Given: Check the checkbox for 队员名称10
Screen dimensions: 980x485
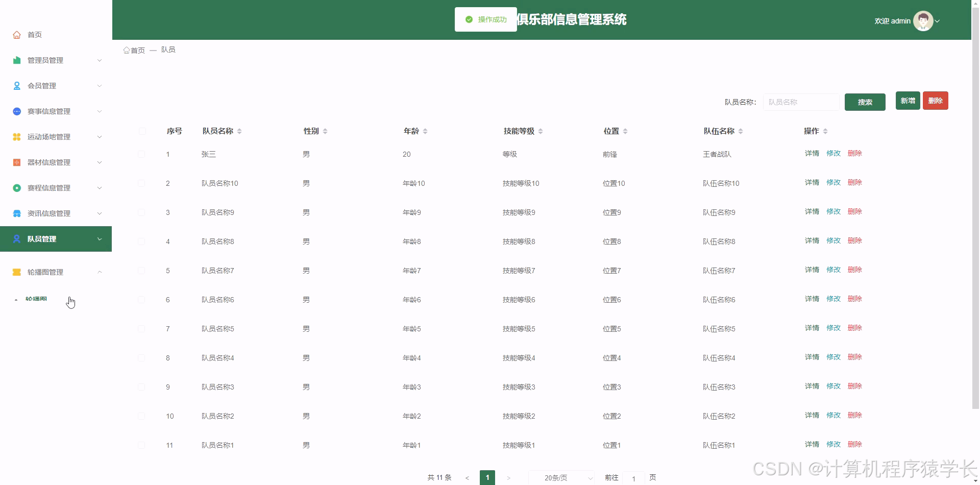Looking at the screenshot, I should (x=141, y=183).
